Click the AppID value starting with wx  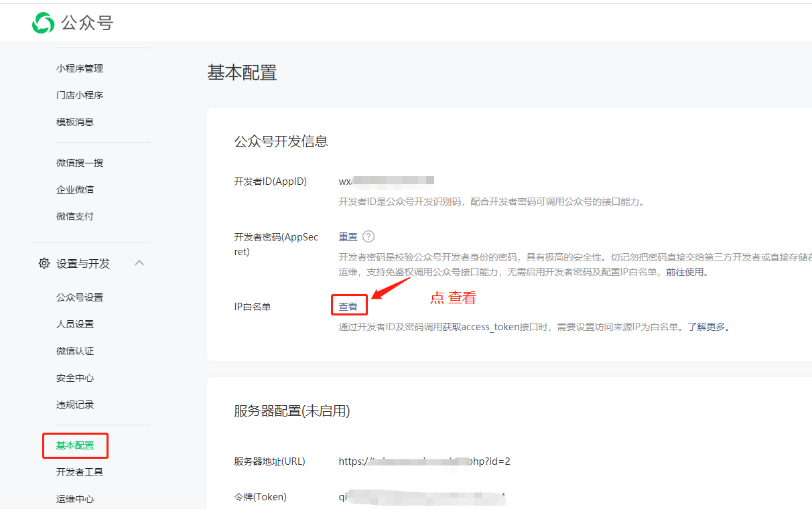[387, 180]
